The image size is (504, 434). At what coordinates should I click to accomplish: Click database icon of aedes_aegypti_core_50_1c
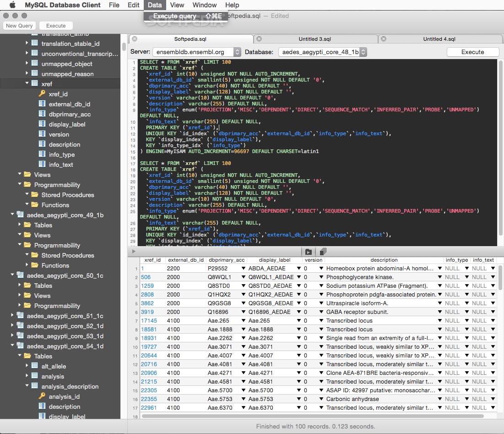click(x=20, y=275)
